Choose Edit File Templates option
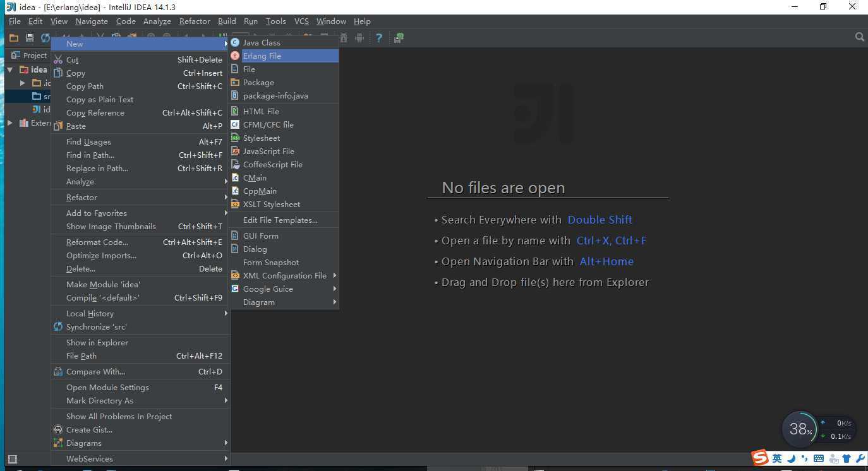 click(x=284, y=220)
